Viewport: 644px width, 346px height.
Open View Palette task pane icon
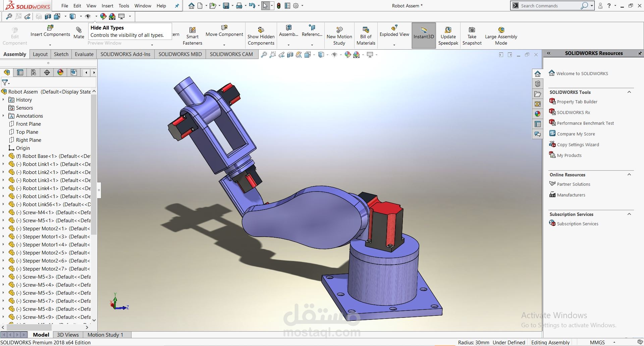pyautogui.click(x=538, y=104)
